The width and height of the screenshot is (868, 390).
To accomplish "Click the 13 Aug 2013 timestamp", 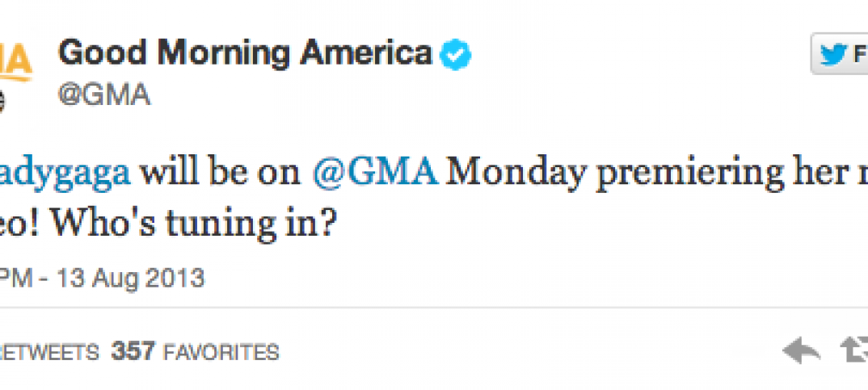I will (131, 279).
